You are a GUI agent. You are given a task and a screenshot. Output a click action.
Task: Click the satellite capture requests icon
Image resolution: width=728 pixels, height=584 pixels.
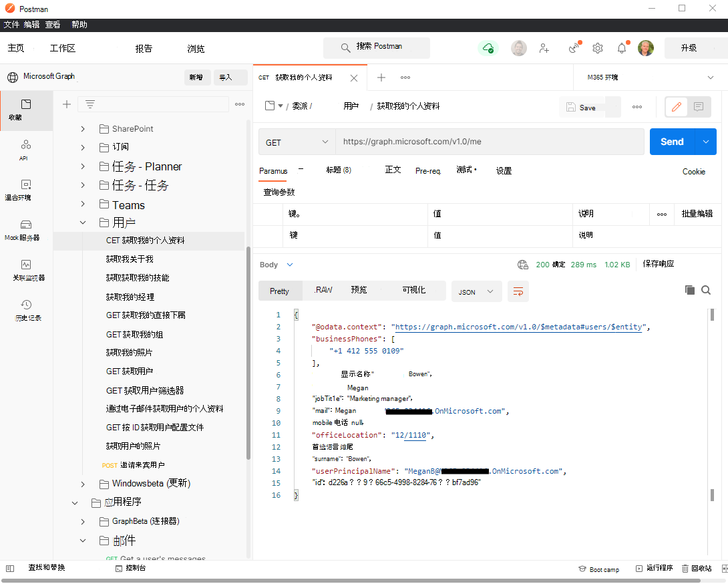575,48
